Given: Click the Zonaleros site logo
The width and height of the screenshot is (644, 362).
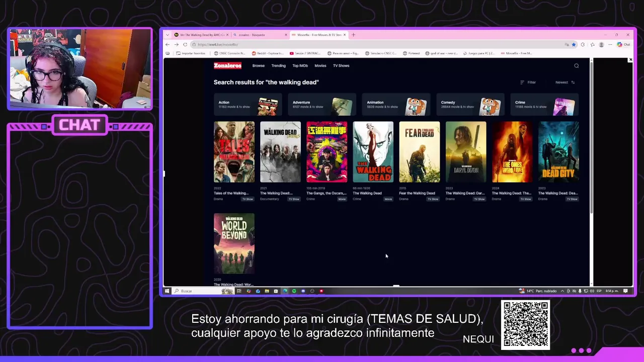Looking at the screenshot, I should pos(227,65).
